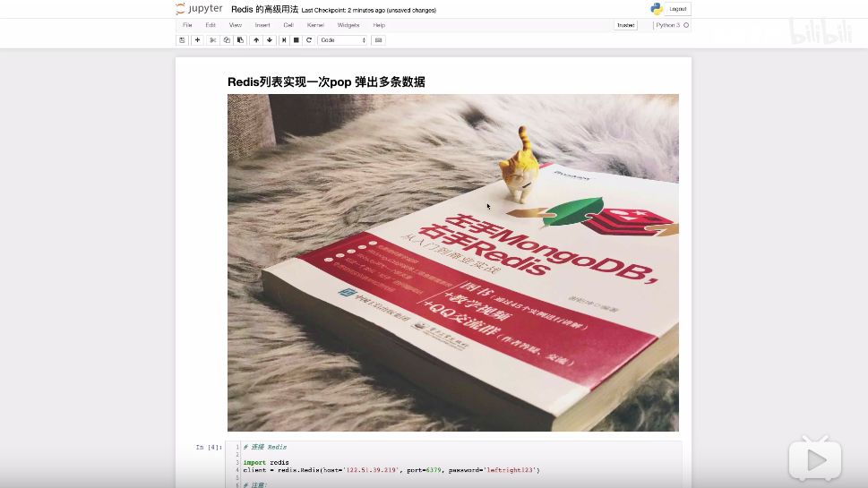Viewport: 868px width, 488px height.
Task: Click the Logout button
Action: (x=677, y=9)
